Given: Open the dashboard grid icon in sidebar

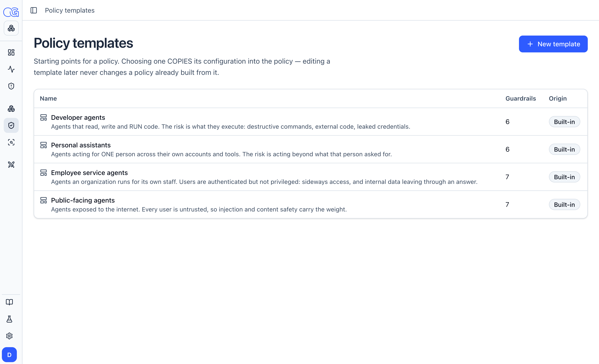Looking at the screenshot, I should [11, 52].
